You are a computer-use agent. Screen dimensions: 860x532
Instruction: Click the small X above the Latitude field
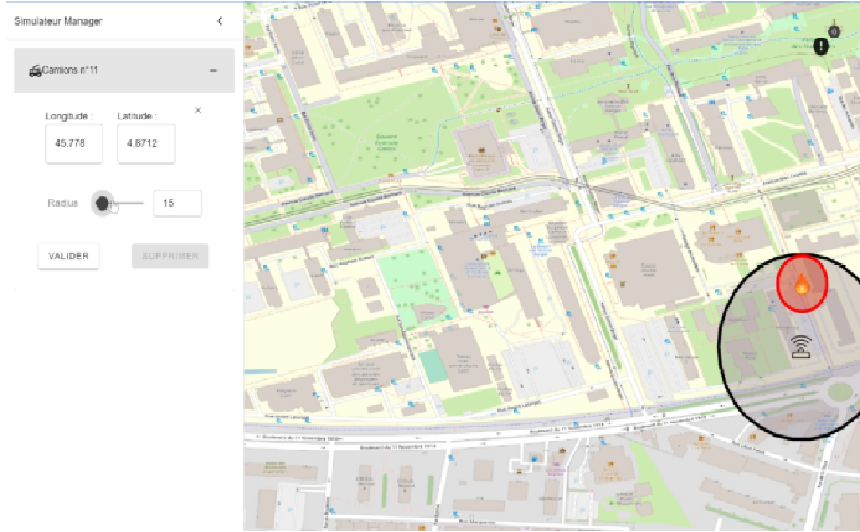pos(197,110)
